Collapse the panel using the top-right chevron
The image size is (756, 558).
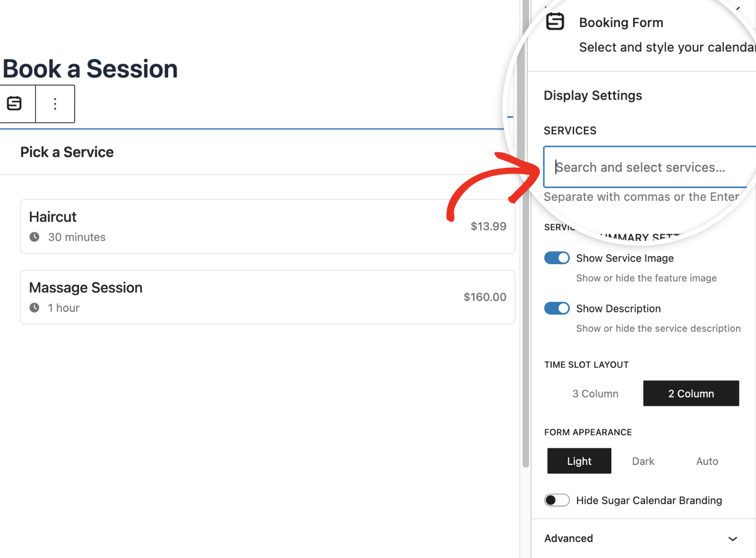click(739, 7)
